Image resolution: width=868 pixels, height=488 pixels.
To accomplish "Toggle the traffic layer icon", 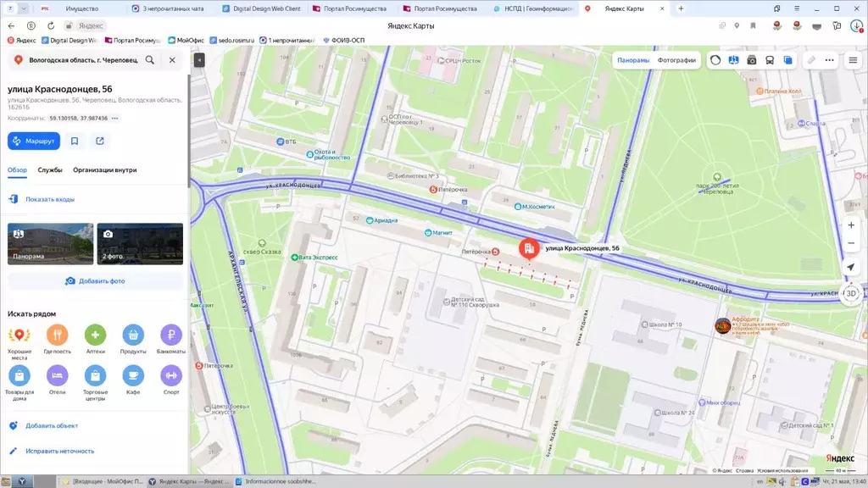I will (715, 60).
